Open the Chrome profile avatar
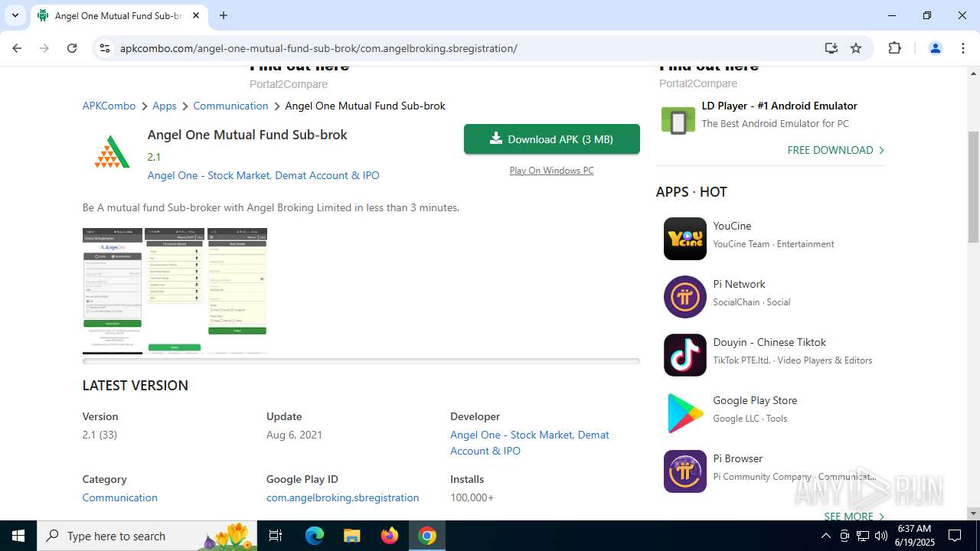The image size is (980, 551). point(935,48)
